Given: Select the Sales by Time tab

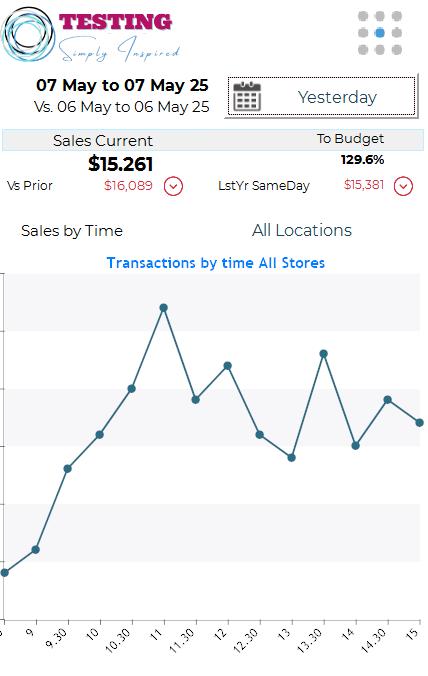Looking at the screenshot, I should coord(72,231).
